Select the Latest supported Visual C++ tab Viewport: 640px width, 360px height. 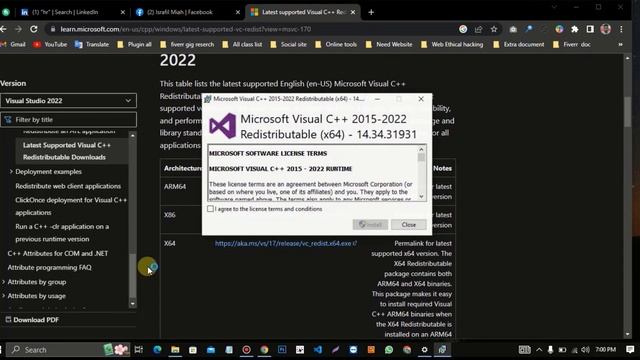tap(303, 12)
